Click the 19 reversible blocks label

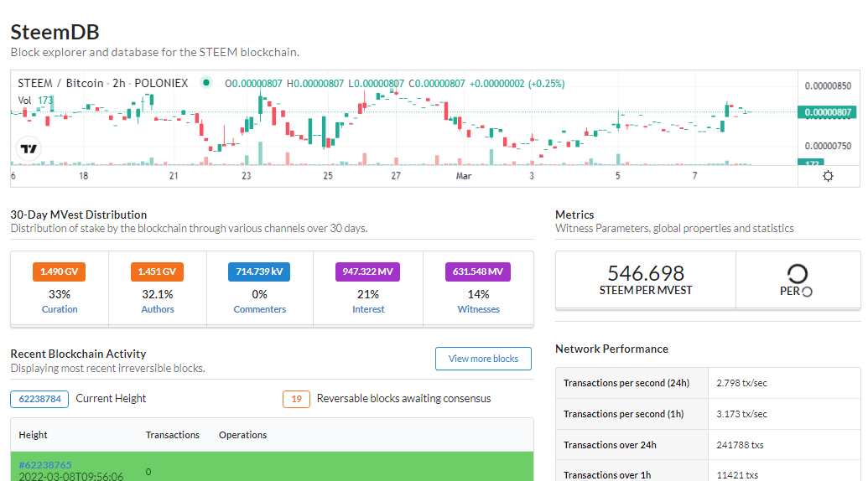[296, 399]
